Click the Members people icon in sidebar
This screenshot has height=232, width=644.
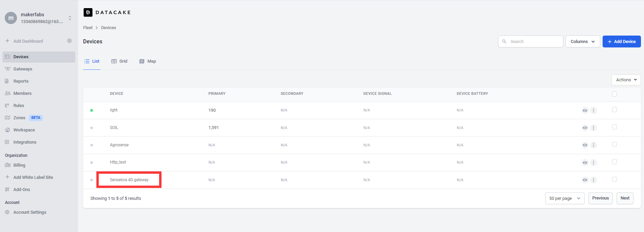(x=7, y=93)
